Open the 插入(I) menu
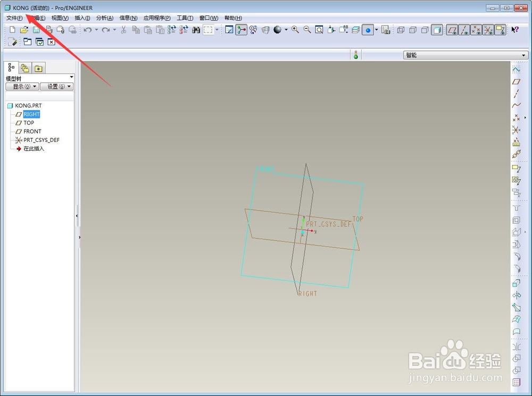The image size is (532, 396). pos(82,18)
